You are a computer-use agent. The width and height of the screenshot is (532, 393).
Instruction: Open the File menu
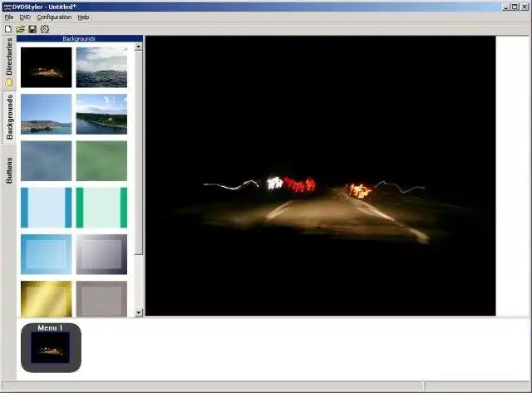pos(9,17)
